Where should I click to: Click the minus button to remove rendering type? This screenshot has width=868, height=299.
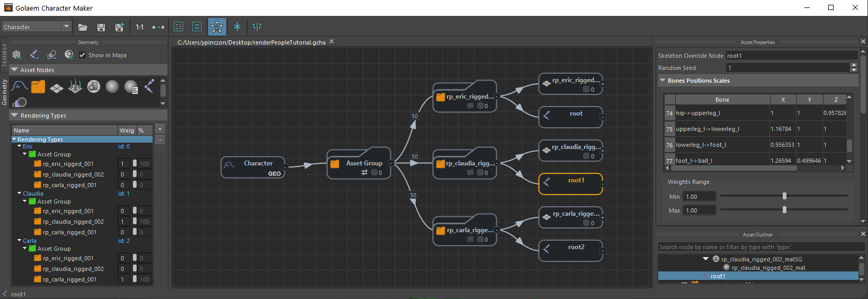(x=160, y=139)
